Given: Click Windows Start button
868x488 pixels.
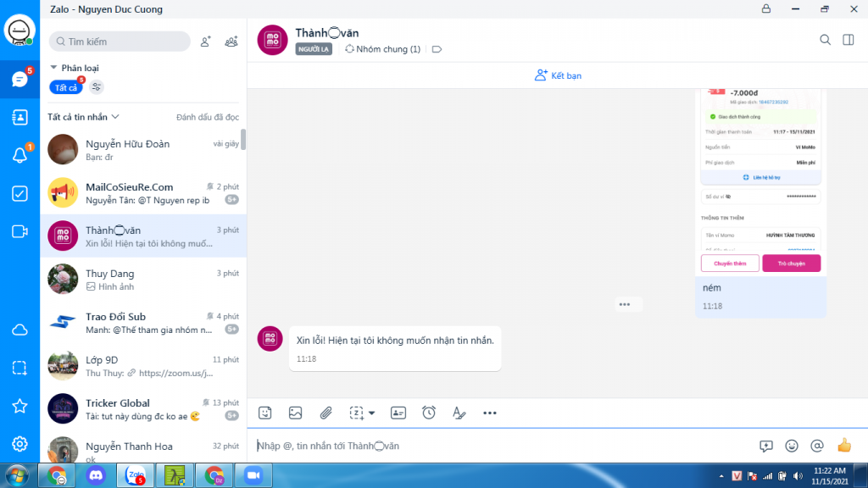Looking at the screenshot, I should 17,476.
